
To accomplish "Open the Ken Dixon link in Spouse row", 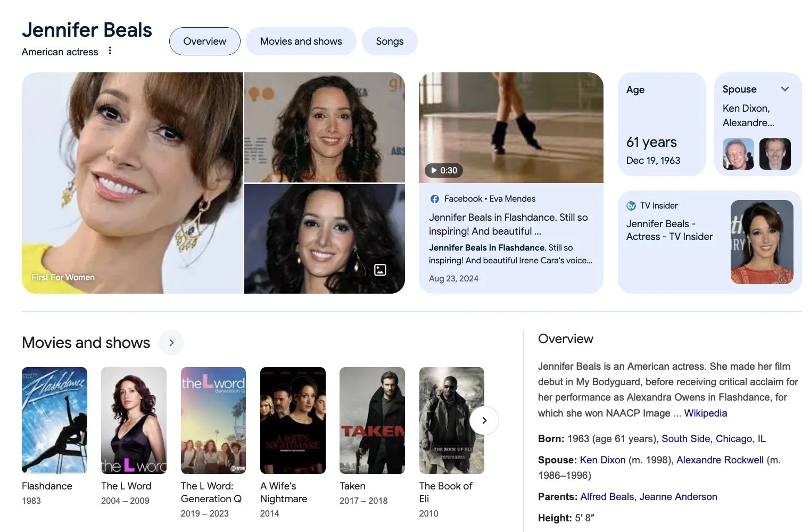I will (602, 460).
